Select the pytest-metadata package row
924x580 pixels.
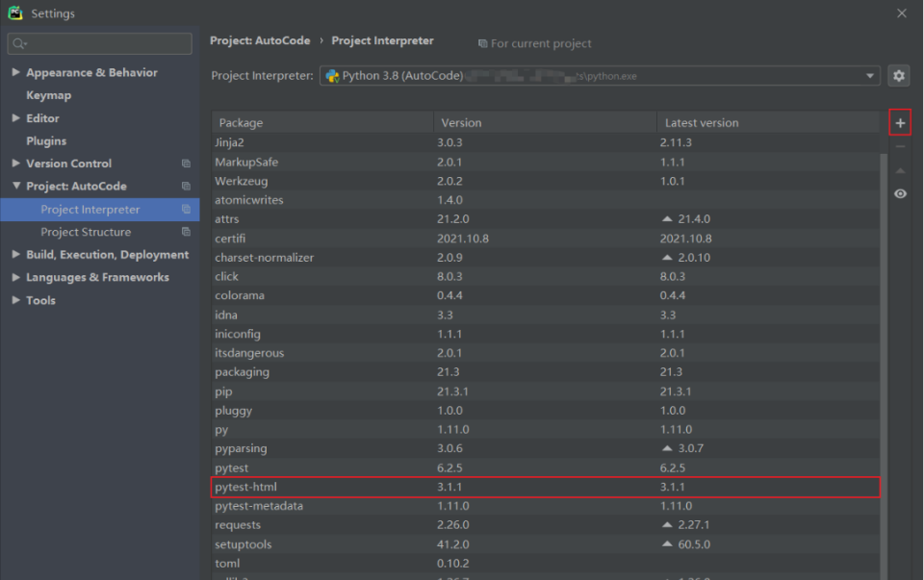click(546, 506)
